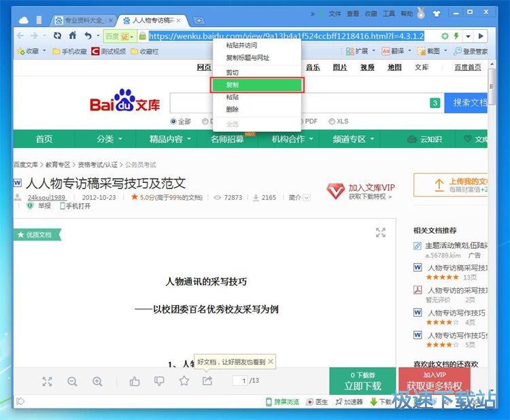
Task: Favorite the document with star icon
Action: pyautogui.click(x=184, y=381)
